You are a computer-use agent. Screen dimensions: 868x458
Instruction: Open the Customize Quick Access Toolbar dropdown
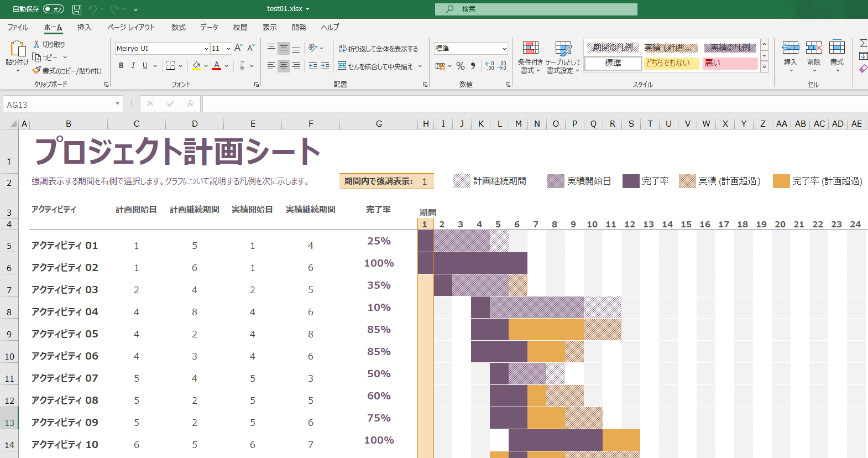pyautogui.click(x=136, y=9)
